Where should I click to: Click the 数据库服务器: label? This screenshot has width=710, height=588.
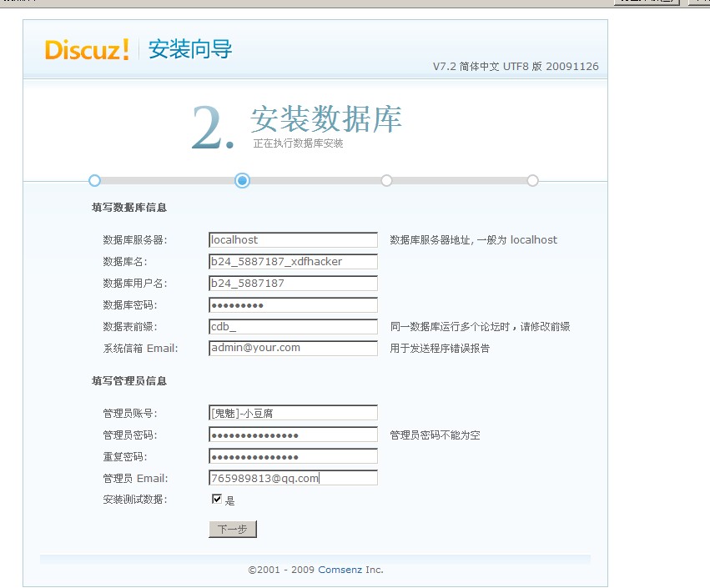pyautogui.click(x=135, y=240)
